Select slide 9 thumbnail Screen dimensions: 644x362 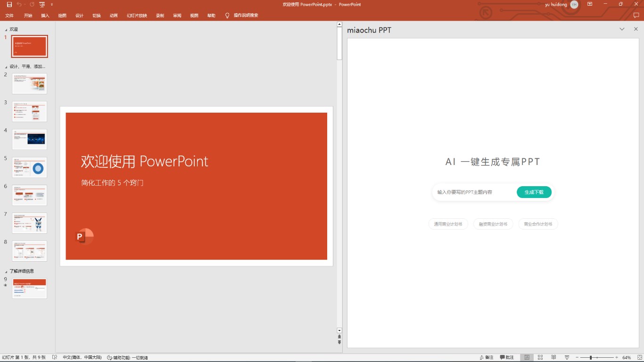click(x=30, y=288)
